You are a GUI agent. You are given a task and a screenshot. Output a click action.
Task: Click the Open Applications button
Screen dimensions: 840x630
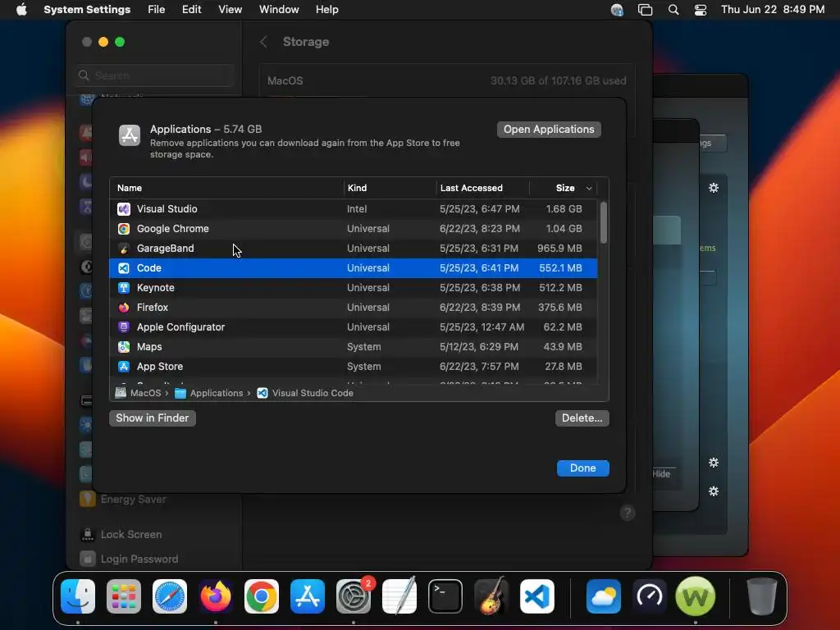[549, 129]
